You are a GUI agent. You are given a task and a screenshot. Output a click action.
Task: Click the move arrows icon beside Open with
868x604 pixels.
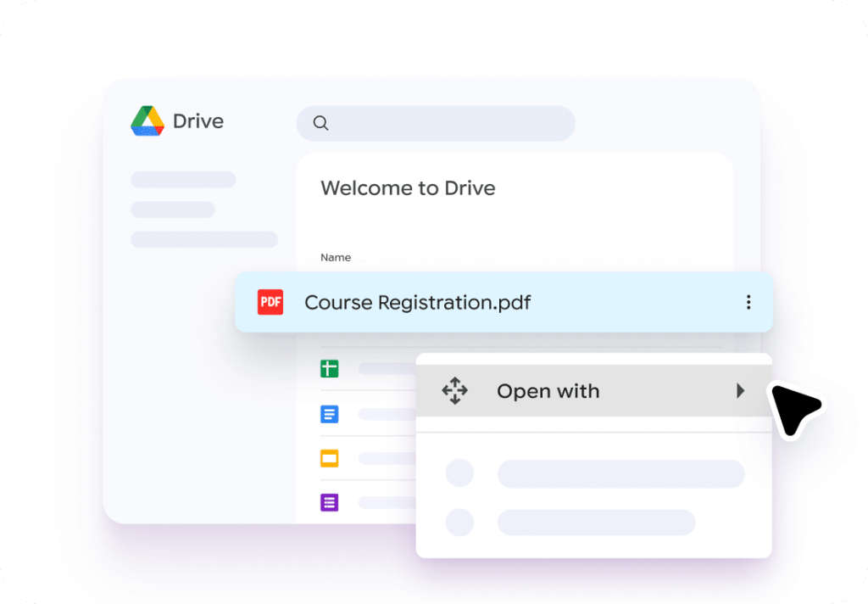pyautogui.click(x=455, y=391)
